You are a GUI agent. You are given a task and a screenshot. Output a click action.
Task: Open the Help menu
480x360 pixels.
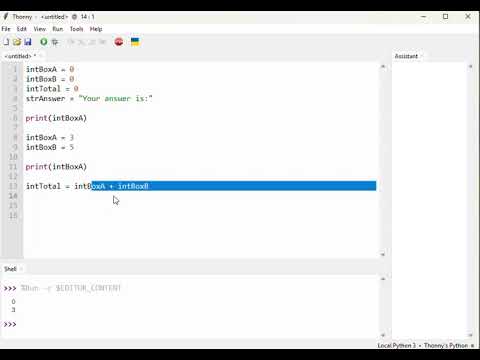point(96,29)
